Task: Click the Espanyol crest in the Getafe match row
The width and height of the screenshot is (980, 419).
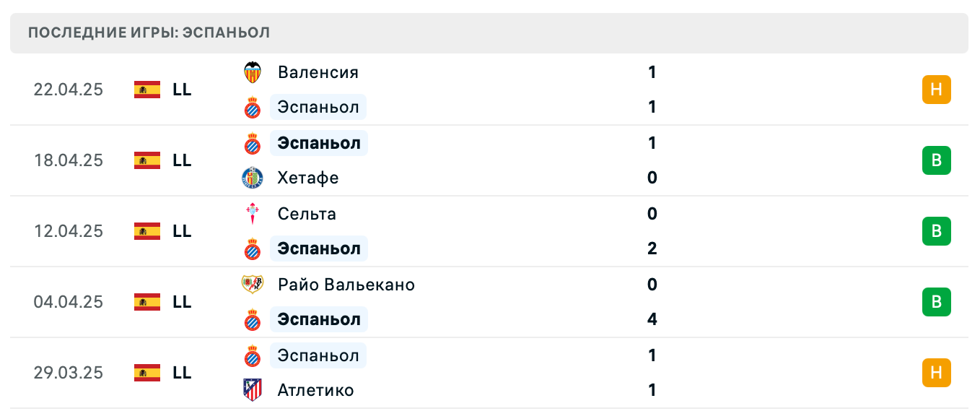Action: pos(254,142)
